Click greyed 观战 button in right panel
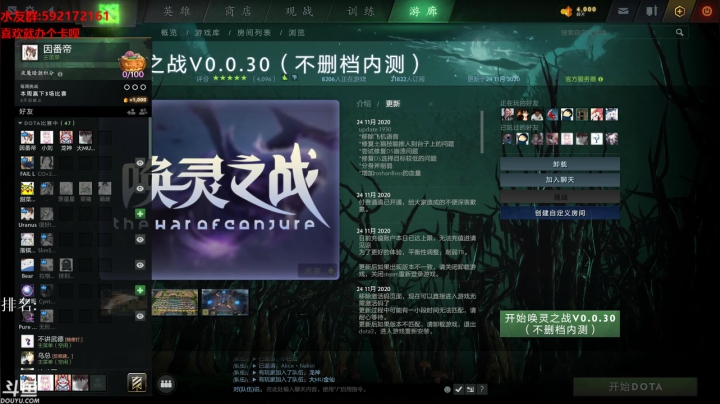Image resolution: width=720 pixels, height=404 pixels. [560, 196]
